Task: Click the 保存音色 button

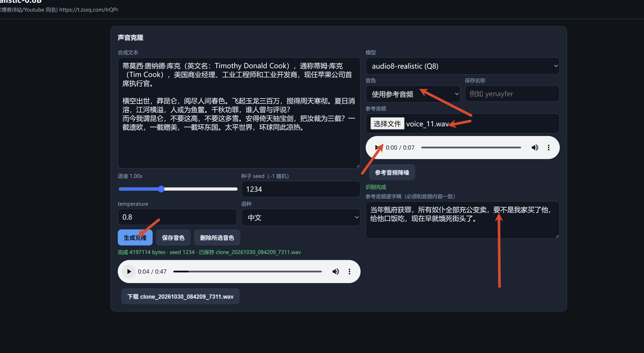Action: [x=173, y=238]
